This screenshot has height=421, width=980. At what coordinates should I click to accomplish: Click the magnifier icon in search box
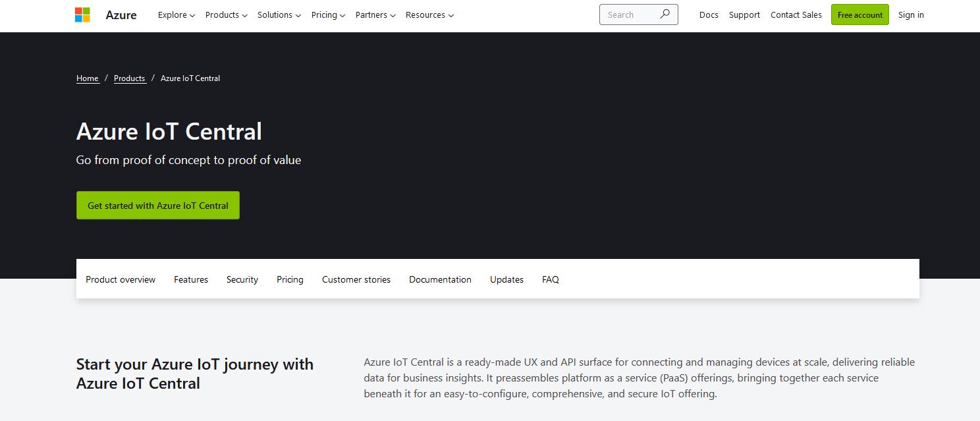point(665,14)
